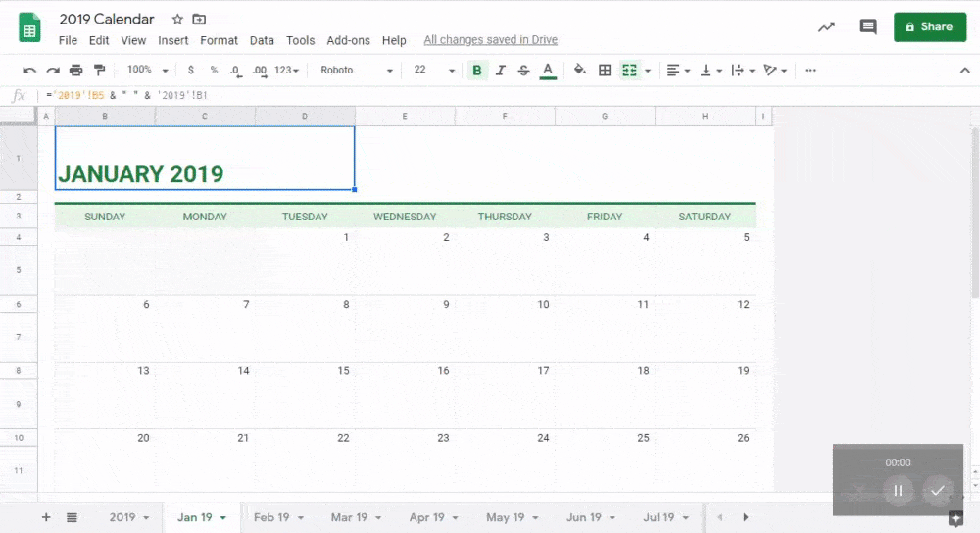This screenshot has height=533, width=980.
Task: Open the font size 22 dropdown
Action: tap(434, 71)
